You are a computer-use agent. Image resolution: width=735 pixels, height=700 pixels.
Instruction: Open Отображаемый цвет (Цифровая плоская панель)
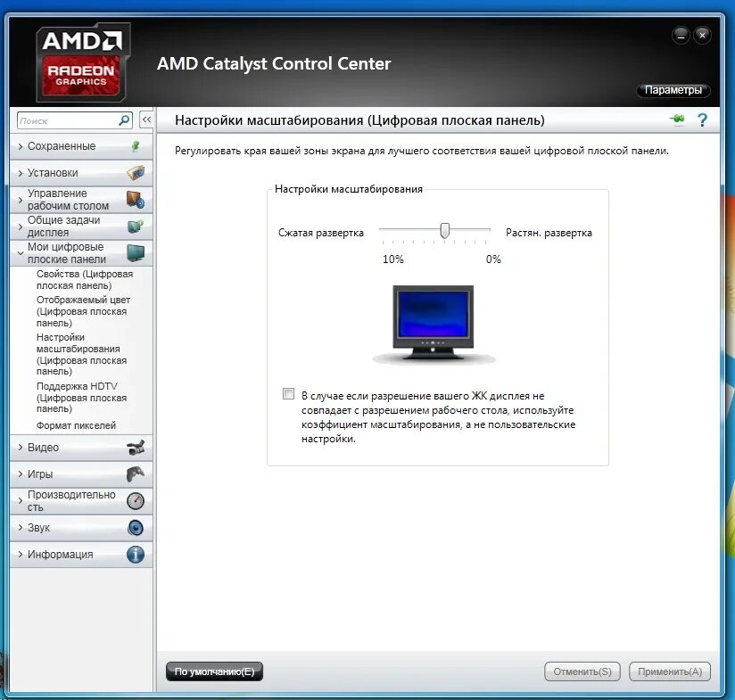tap(83, 311)
